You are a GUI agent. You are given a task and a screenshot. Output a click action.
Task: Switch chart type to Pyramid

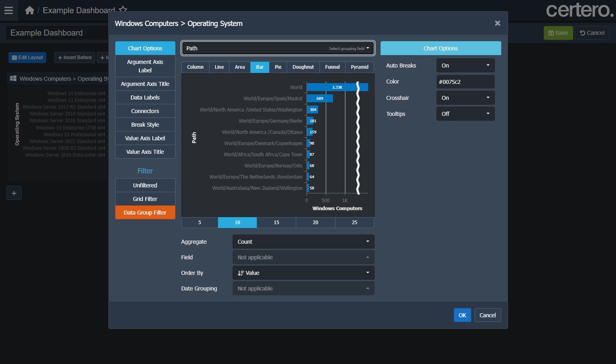[x=360, y=67]
